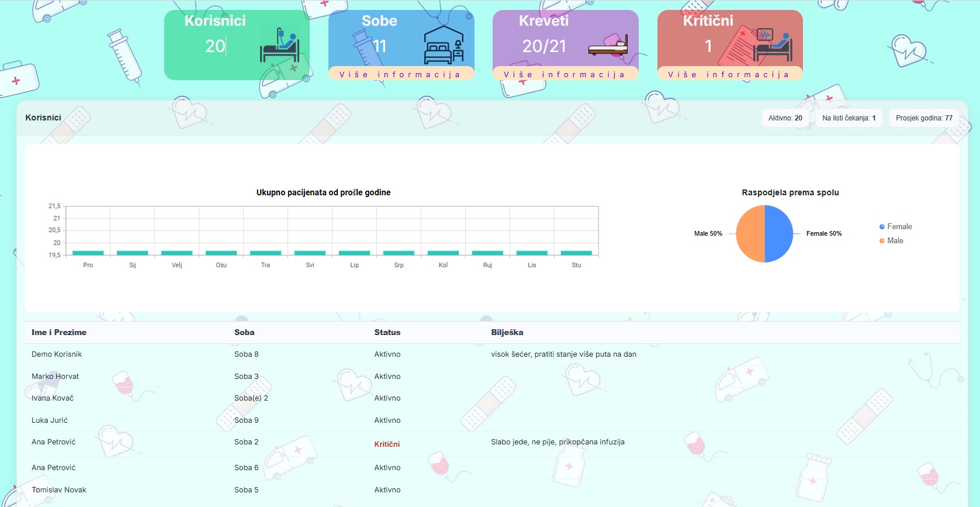The image size is (980, 507).
Task: Click the Status column header
Action: coord(387,332)
